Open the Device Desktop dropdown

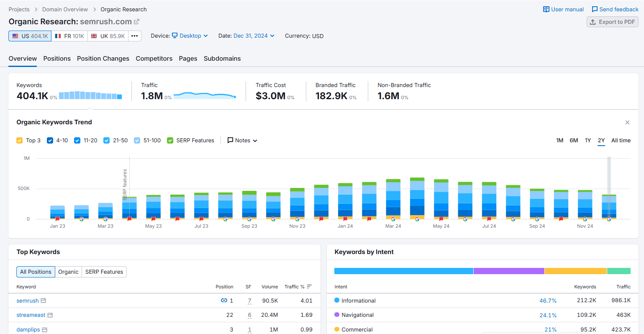[x=190, y=36]
